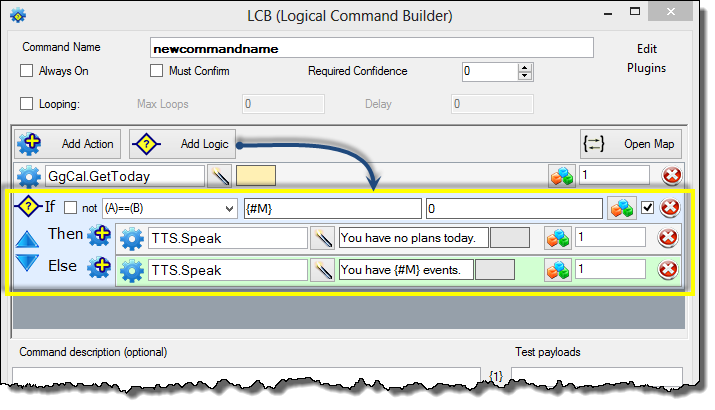Click the colored cubes icon in the Then row
Image resolution: width=715 pixels, height=410 pixels.
tap(558, 238)
